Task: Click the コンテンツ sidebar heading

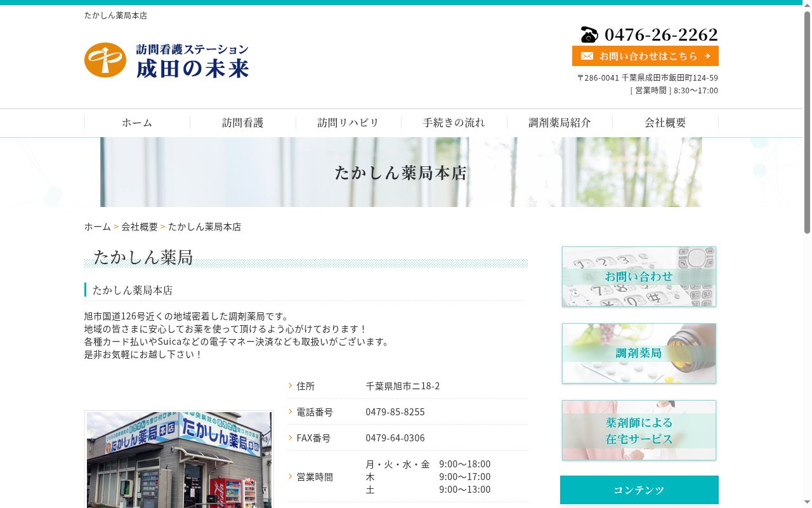Action: pyautogui.click(x=639, y=490)
